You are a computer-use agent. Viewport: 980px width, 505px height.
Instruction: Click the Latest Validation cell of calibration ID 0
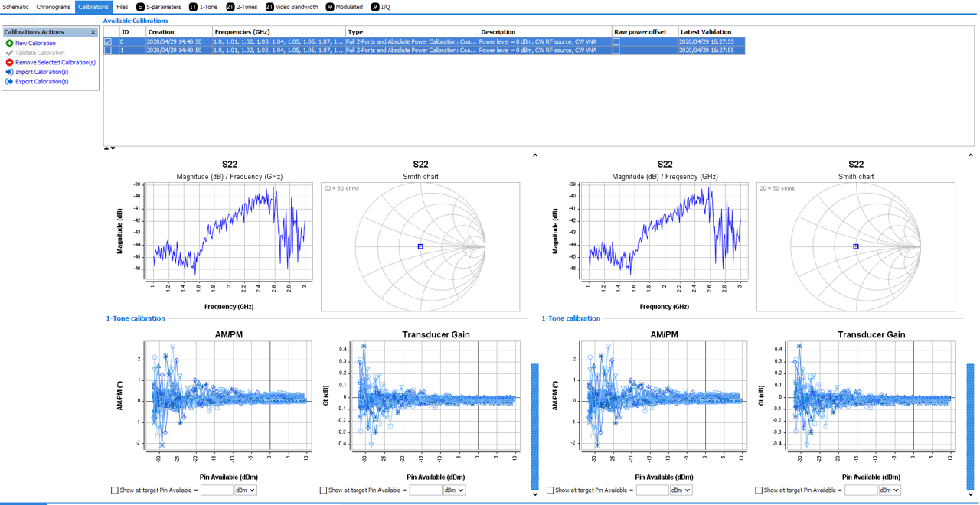[712, 42]
